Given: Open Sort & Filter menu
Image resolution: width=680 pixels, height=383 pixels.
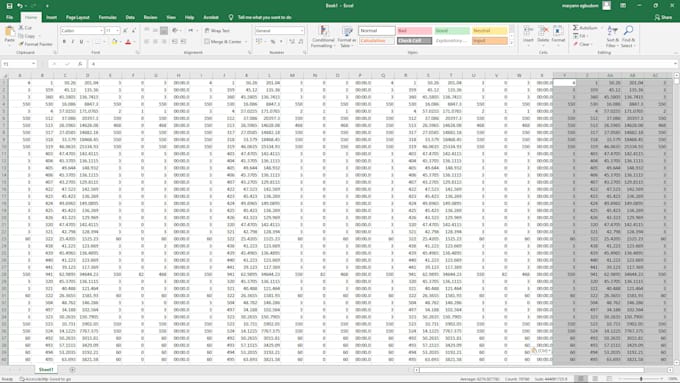Looking at the screenshot, I should 612,36.
